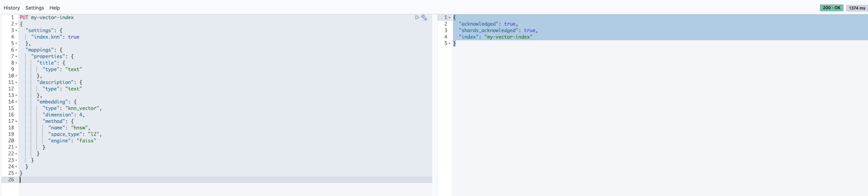The width and height of the screenshot is (868, 196).
Task: Click the "space_type" key
Action: (65, 134)
